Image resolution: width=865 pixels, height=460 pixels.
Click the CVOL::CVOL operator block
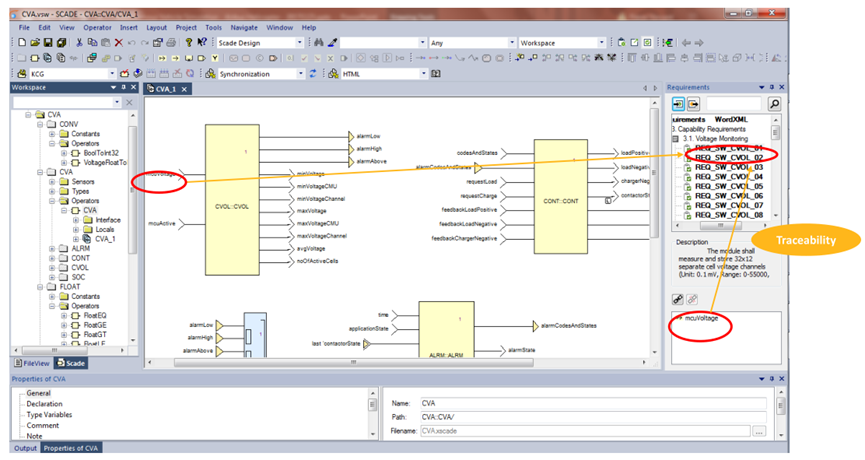[x=232, y=199]
